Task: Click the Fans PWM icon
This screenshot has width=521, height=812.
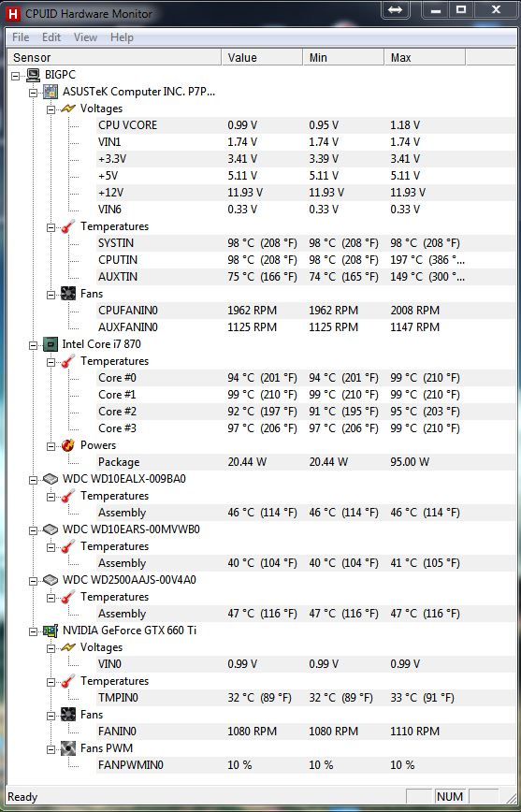Action: click(x=68, y=748)
